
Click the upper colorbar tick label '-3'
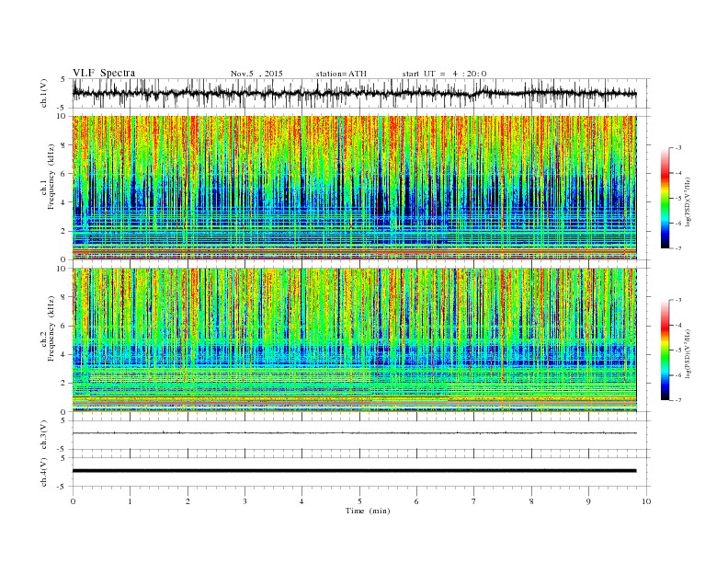tap(677, 148)
